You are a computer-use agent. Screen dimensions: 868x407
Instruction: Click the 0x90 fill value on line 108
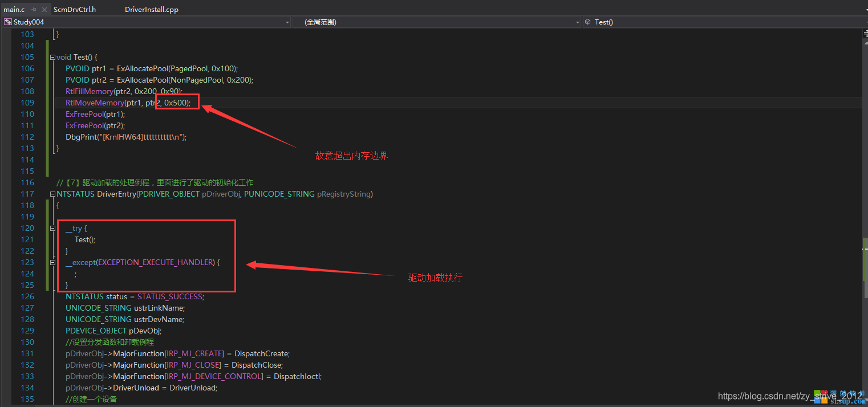pos(170,91)
